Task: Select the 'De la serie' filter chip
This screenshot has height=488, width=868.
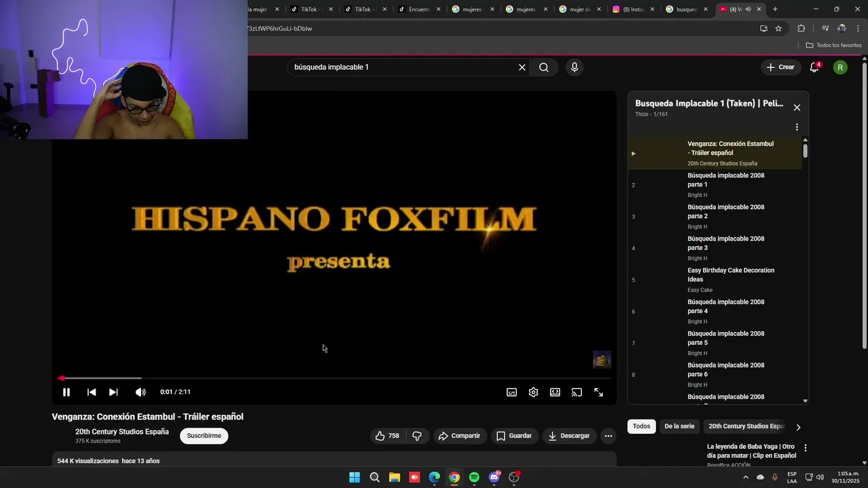Action: pos(679,426)
